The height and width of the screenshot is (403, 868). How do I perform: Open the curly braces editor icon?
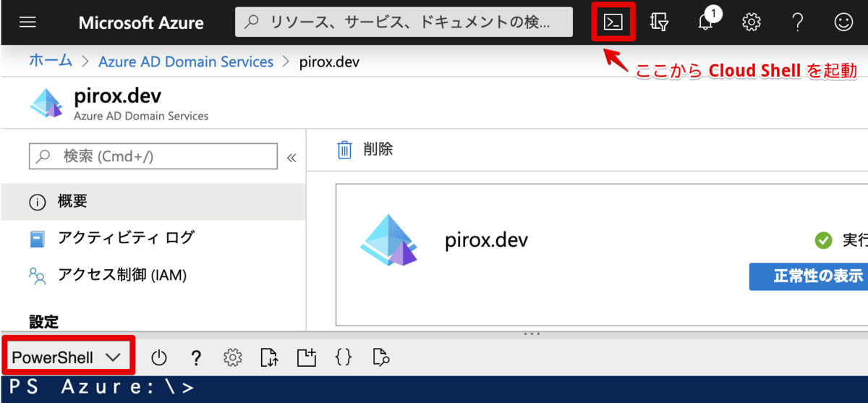pyautogui.click(x=344, y=357)
